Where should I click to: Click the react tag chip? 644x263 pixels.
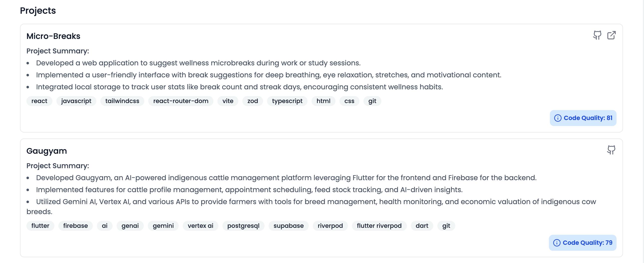tap(39, 101)
